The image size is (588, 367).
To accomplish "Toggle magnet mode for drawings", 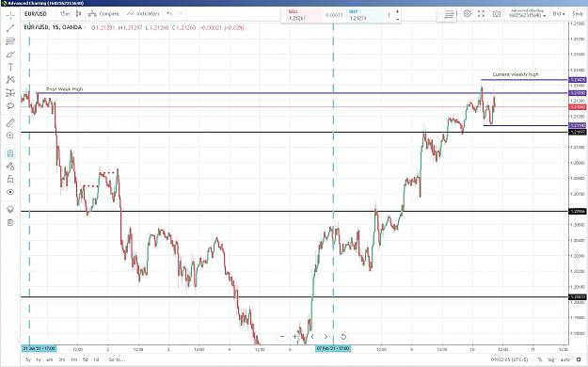I will tap(10, 153).
